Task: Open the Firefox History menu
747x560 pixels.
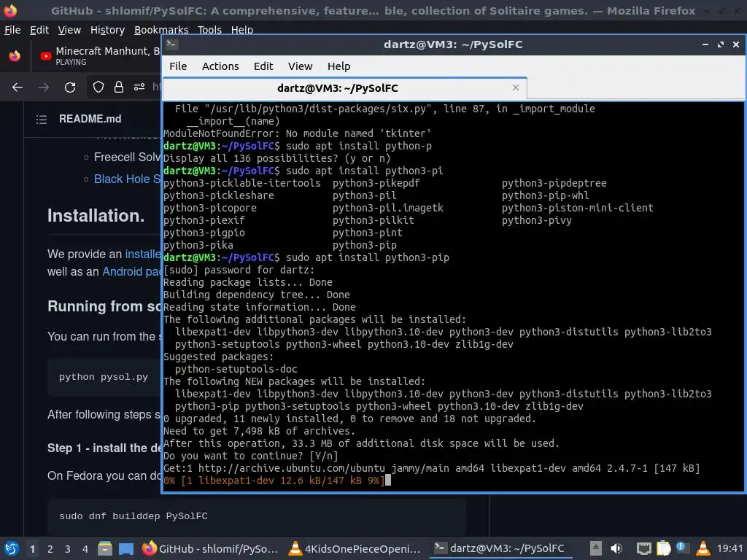Action: [x=107, y=30]
